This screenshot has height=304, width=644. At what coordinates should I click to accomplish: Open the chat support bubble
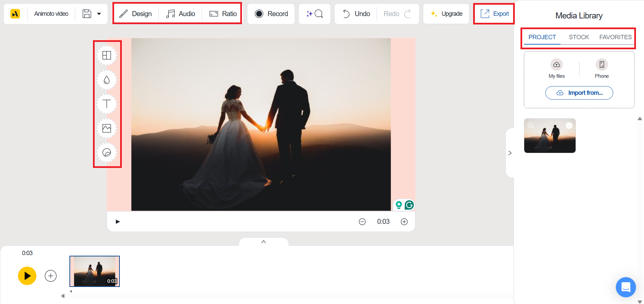pyautogui.click(x=626, y=287)
